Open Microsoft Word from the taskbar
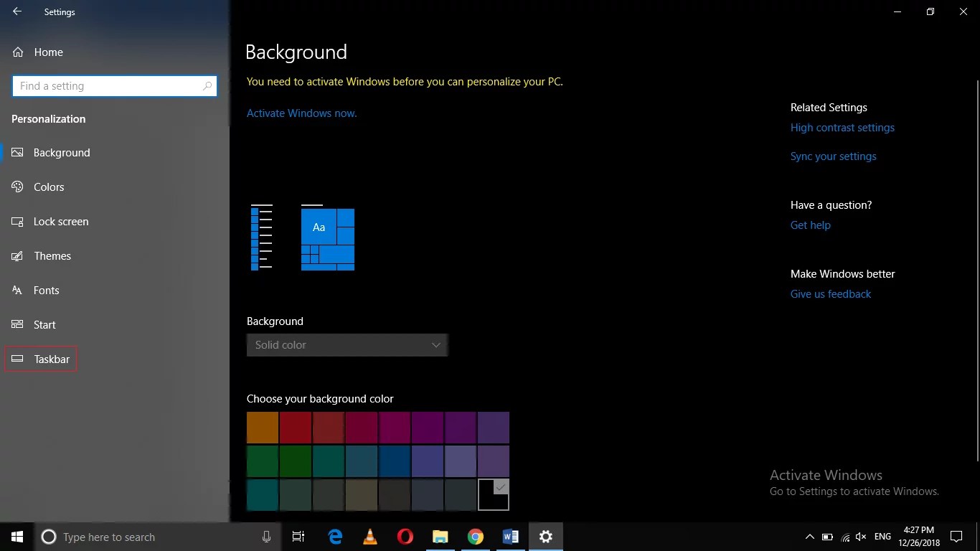 point(511,537)
